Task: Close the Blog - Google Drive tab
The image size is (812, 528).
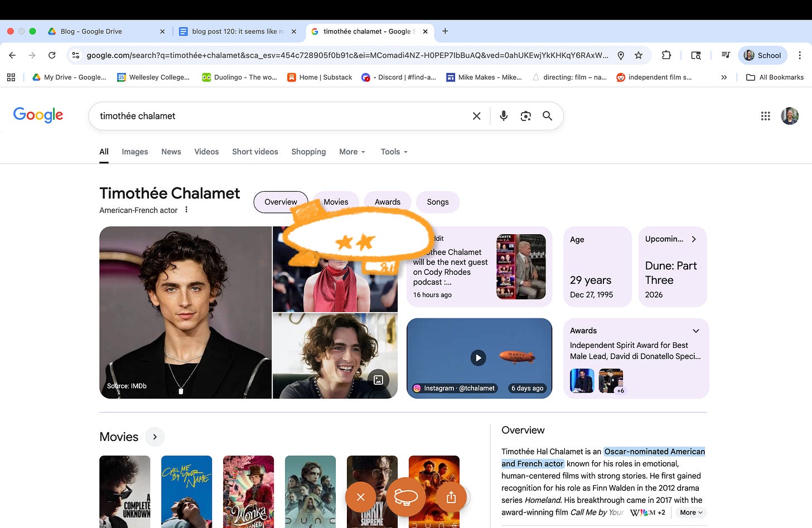Action: point(162,31)
